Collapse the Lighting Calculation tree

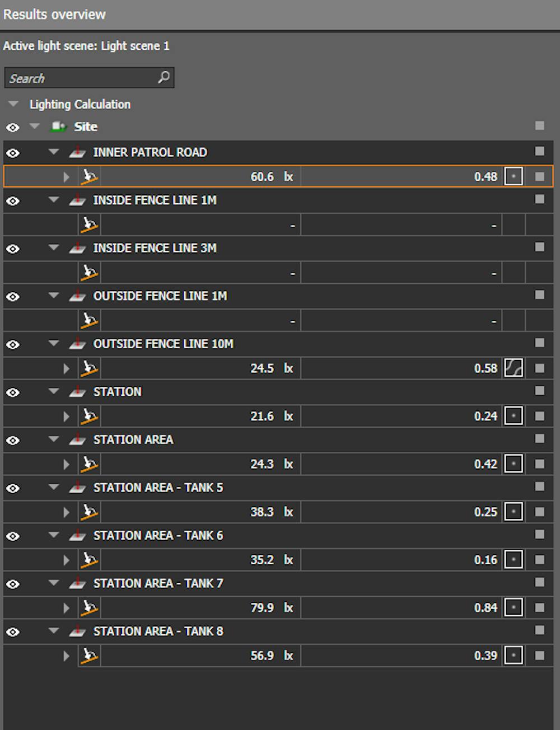click(14, 104)
